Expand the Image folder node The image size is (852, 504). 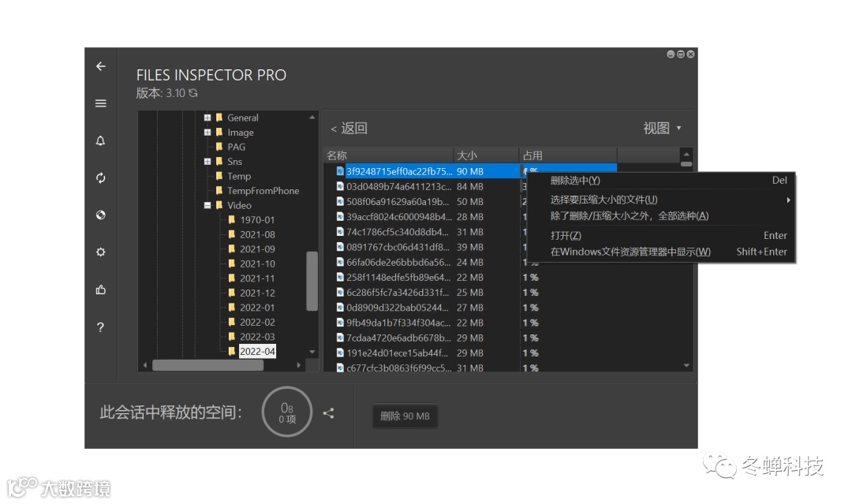click(x=207, y=132)
